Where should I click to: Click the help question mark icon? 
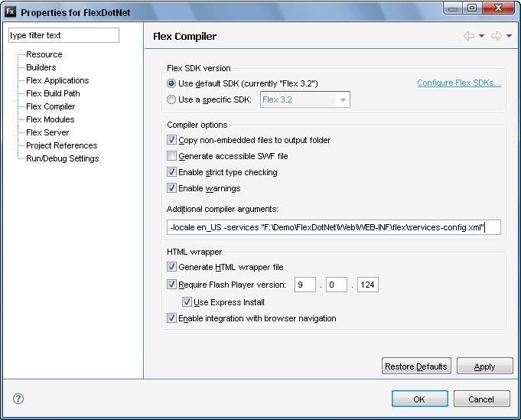[18, 399]
